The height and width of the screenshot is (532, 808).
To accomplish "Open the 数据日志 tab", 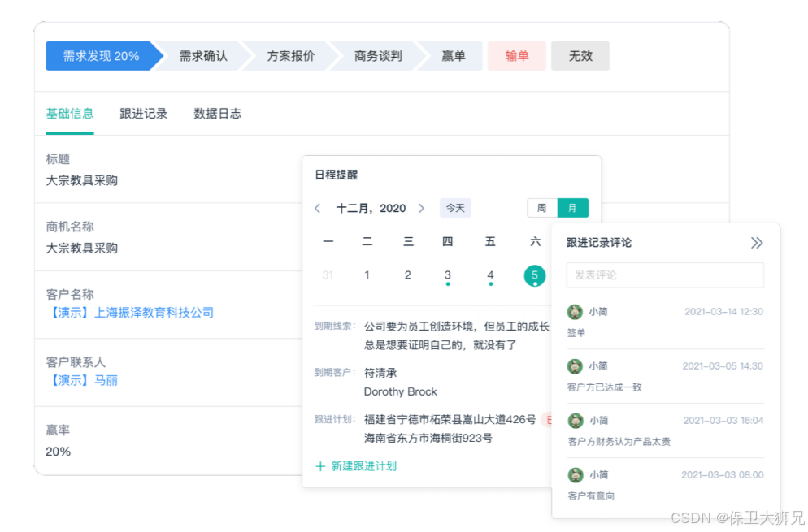I will [218, 114].
